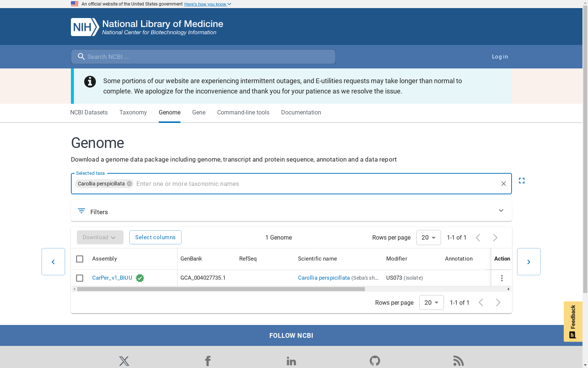The height and width of the screenshot is (368, 588).
Task: Go to next page in bottom pagination
Action: pyautogui.click(x=498, y=302)
